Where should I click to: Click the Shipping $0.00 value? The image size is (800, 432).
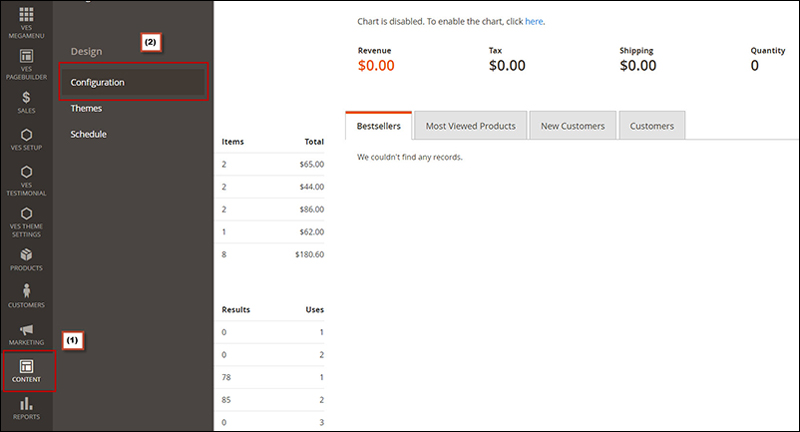pos(638,66)
